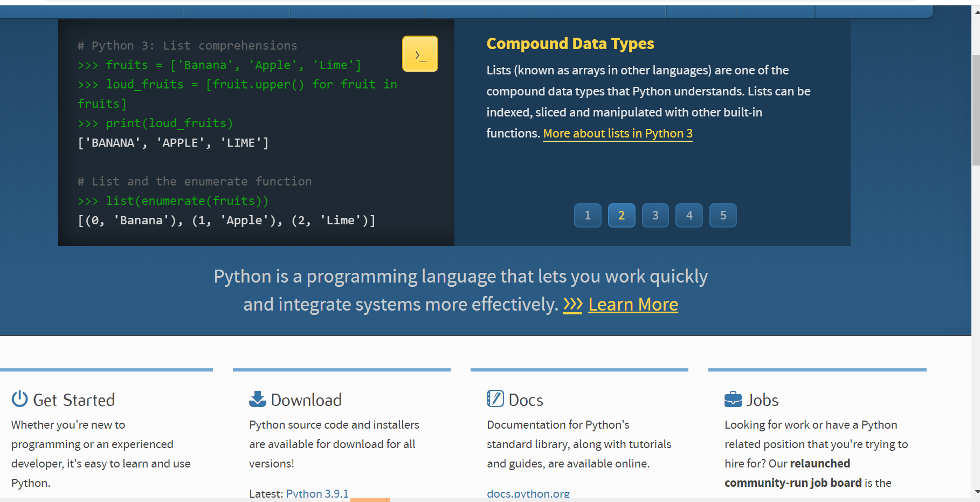Click the vertical scrollbar thumb

(976, 111)
